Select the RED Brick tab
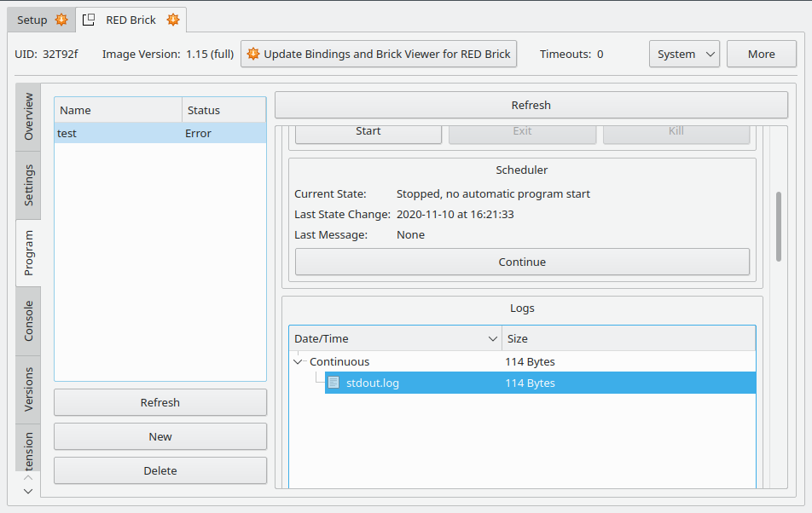 click(131, 20)
